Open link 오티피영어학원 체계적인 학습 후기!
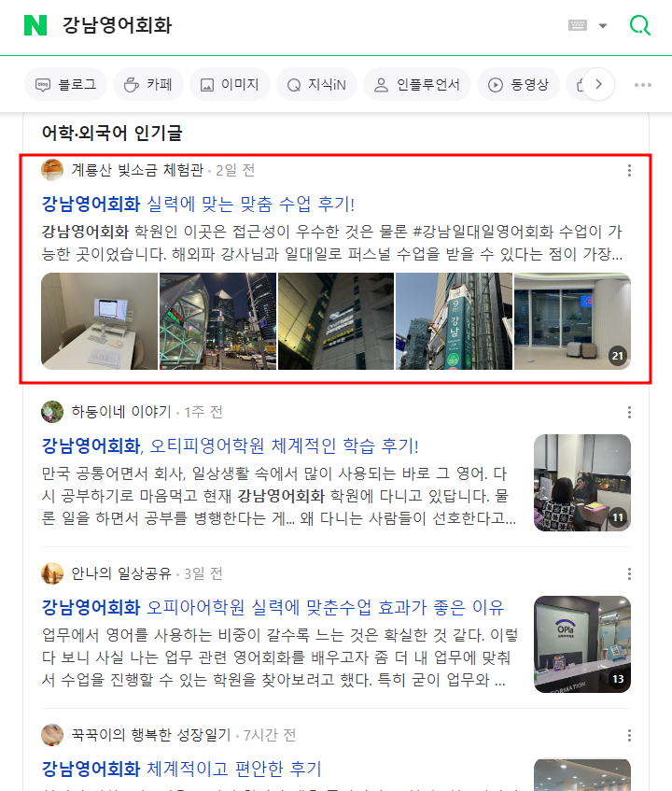This screenshot has height=791, width=672. tap(284, 445)
